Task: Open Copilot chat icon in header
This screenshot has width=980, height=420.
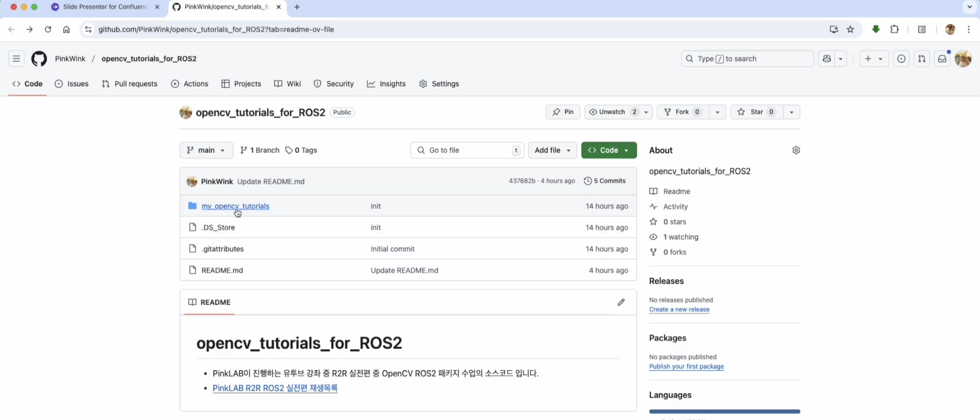Action: pyautogui.click(x=827, y=59)
